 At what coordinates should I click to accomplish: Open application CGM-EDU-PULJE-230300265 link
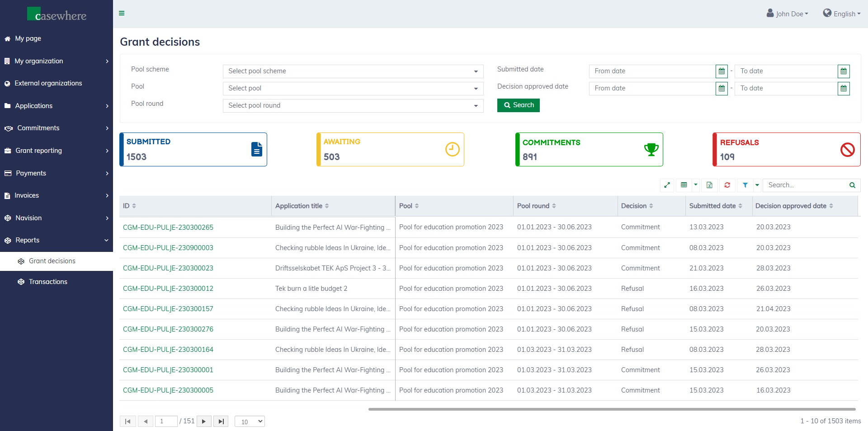[168, 227]
